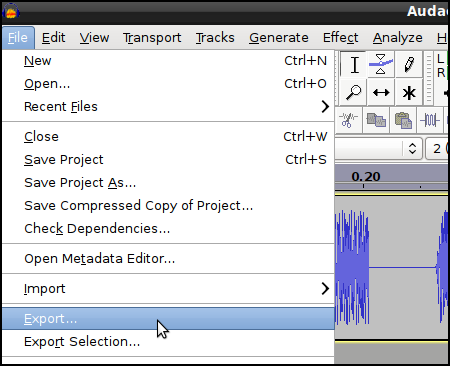This screenshot has height=366, width=450.
Task: Click the Paste clipboard icon
Action: tap(403, 120)
